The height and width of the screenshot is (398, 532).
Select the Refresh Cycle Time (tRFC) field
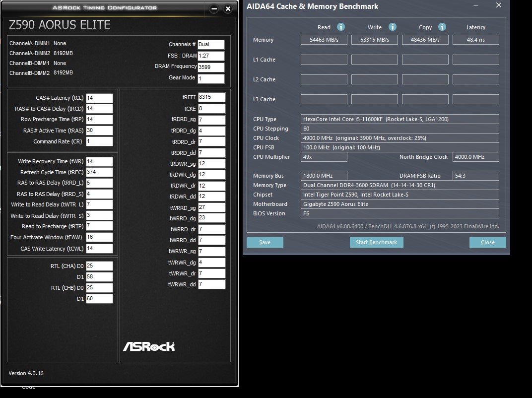[x=99, y=172]
